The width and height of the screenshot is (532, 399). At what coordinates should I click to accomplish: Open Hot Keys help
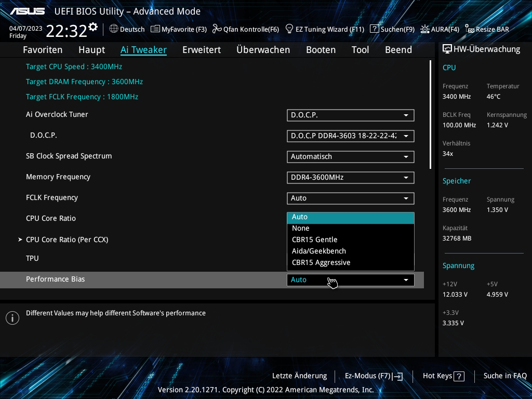tap(444, 376)
